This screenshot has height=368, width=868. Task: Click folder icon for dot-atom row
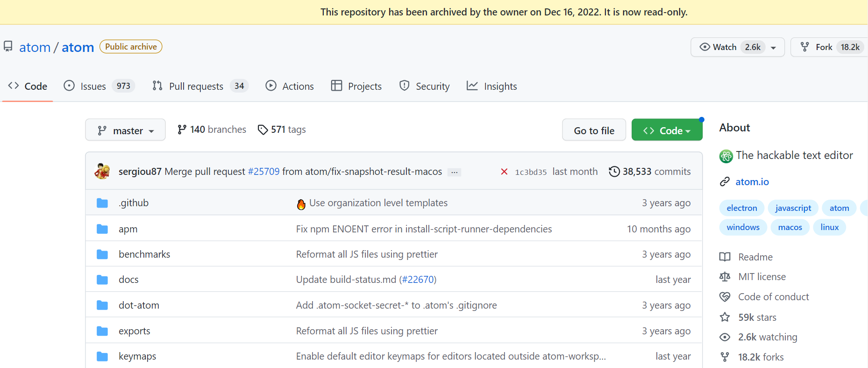click(x=102, y=305)
